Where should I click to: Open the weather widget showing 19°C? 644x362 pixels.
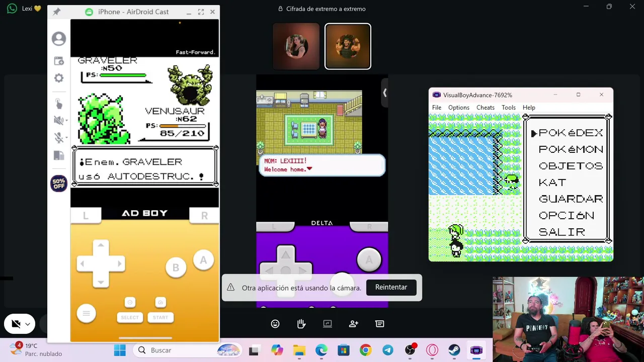pos(36,350)
